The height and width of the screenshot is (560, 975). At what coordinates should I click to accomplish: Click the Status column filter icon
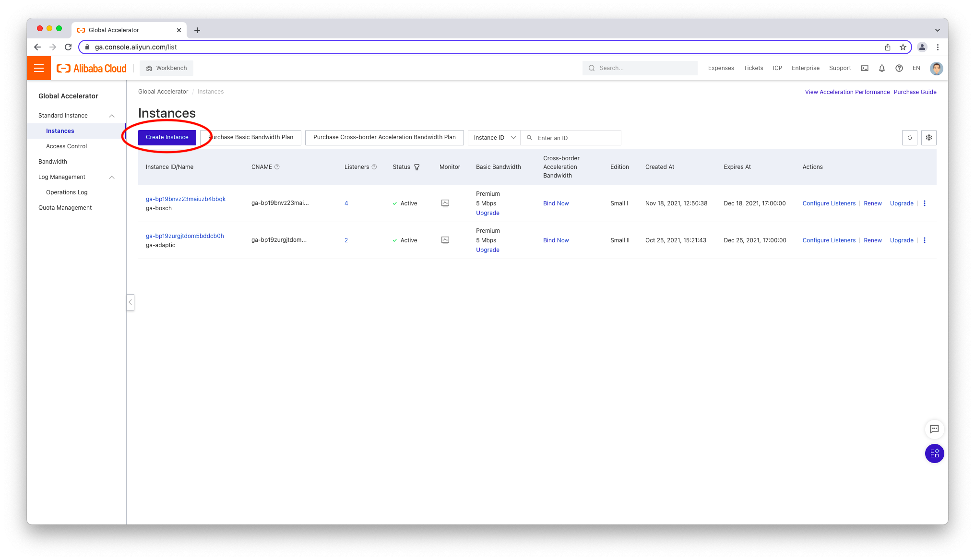[x=417, y=167]
